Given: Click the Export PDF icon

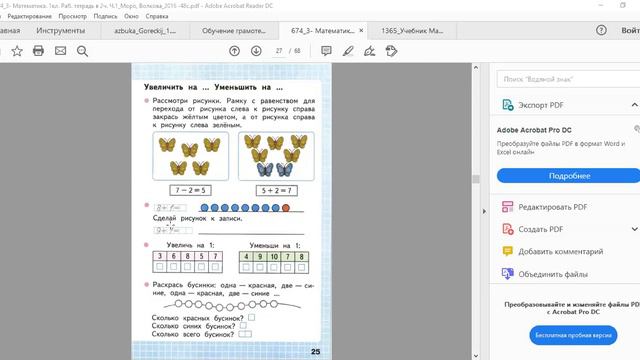Looking at the screenshot, I should click(x=508, y=105).
